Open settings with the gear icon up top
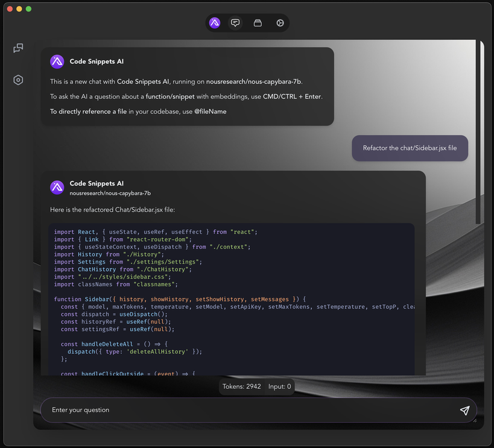This screenshot has width=494, height=448. (x=279, y=22)
